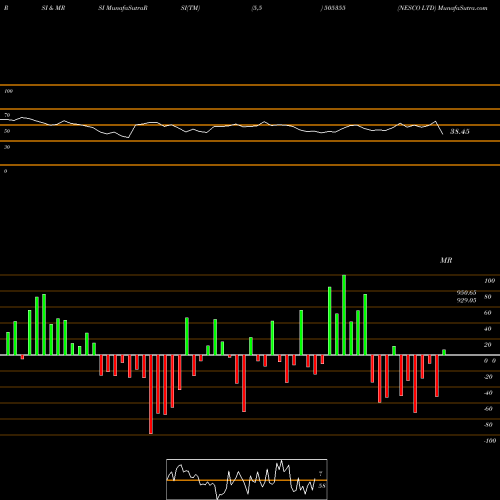Click the -20 label on MR axis
Image resolution: width=500 pixels, height=500 pixels.
[488, 377]
